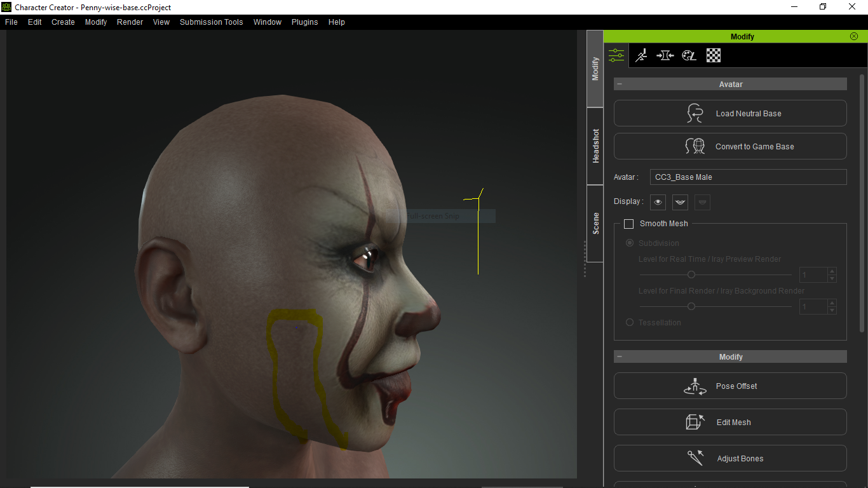Switch to the Headshot side tab
Viewport: 868px width, 488px height.
click(x=595, y=146)
